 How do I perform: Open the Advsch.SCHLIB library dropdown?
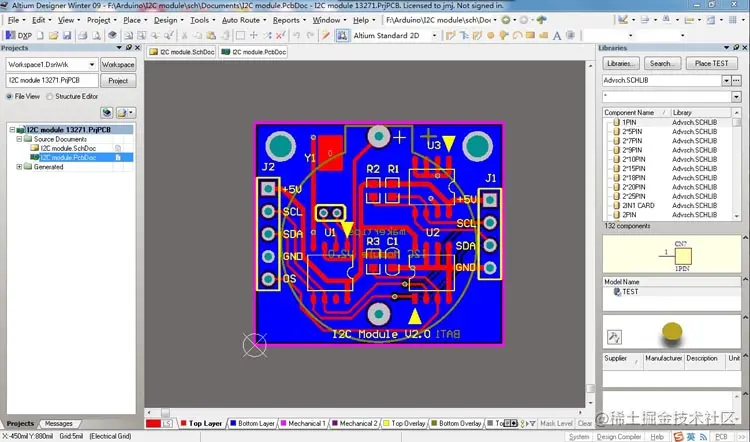(726, 80)
